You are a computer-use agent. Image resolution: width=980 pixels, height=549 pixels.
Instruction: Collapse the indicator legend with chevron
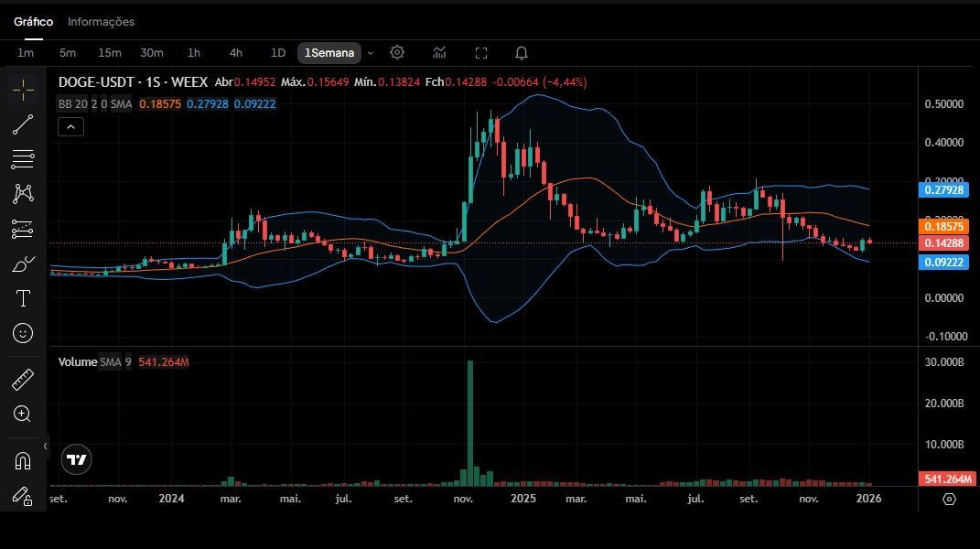[x=70, y=127]
